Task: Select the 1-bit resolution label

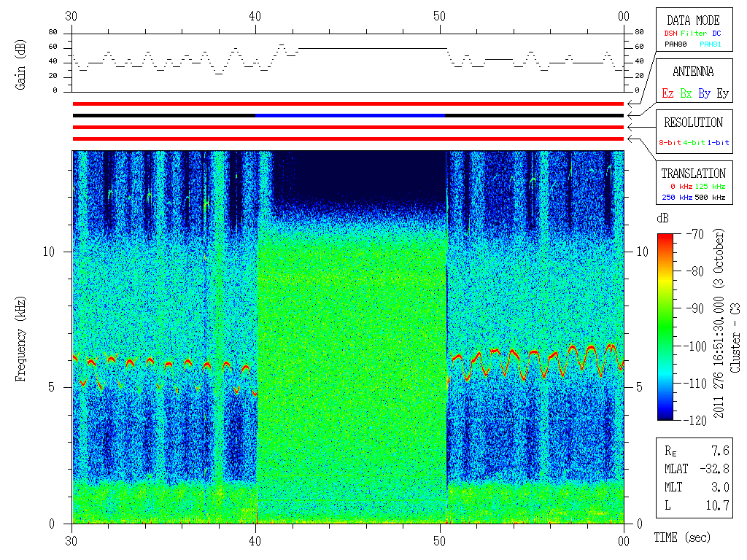Action: pyautogui.click(x=718, y=143)
